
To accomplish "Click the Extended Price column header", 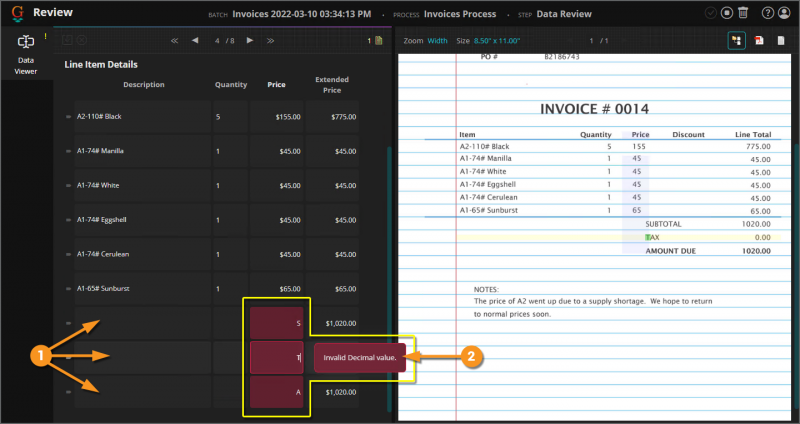I will 332,85.
